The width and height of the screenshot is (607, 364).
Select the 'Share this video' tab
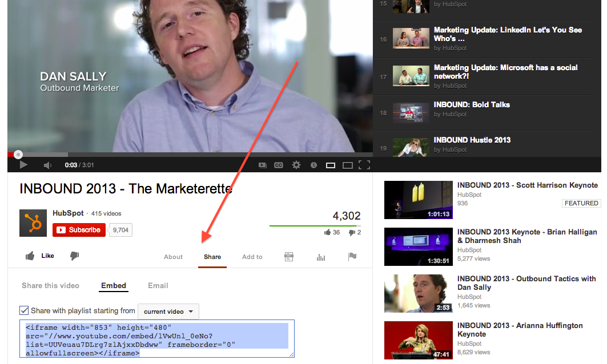click(50, 285)
